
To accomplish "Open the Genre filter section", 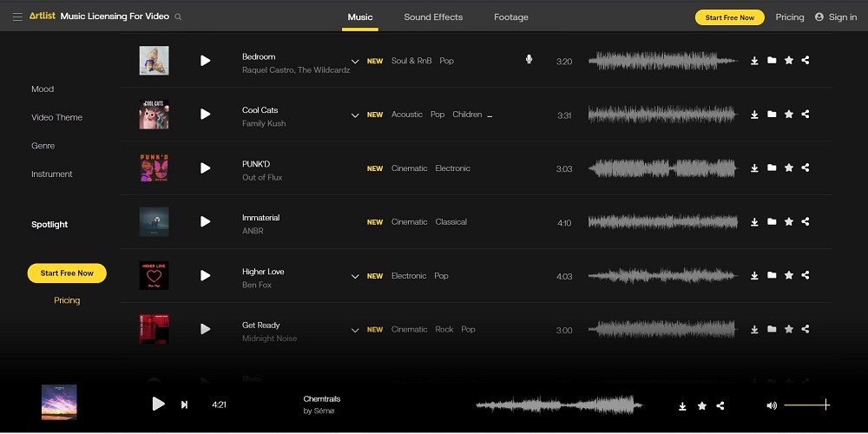I will click(x=43, y=146).
